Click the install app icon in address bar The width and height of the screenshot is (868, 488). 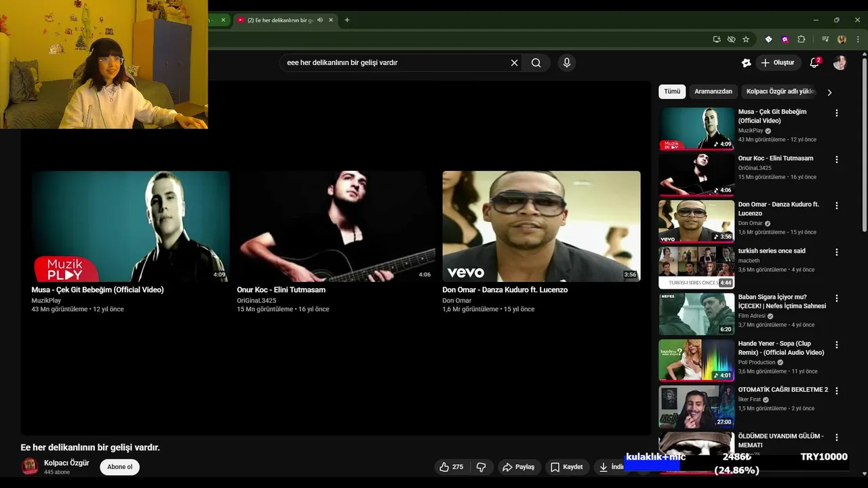point(717,39)
